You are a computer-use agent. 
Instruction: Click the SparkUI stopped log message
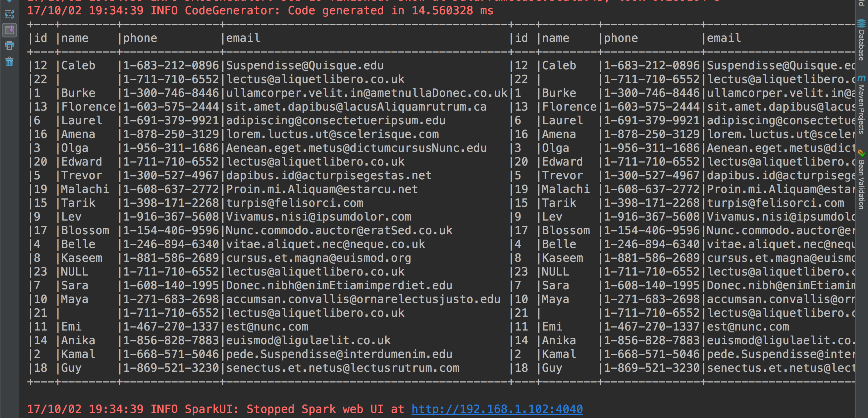point(216,409)
